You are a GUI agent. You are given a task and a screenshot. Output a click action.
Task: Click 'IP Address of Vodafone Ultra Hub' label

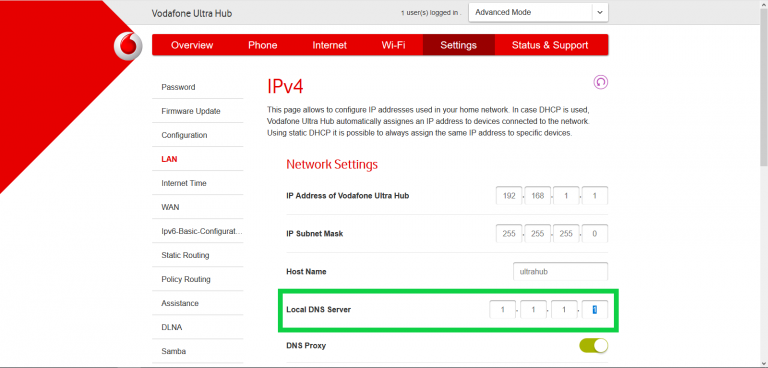click(x=347, y=196)
